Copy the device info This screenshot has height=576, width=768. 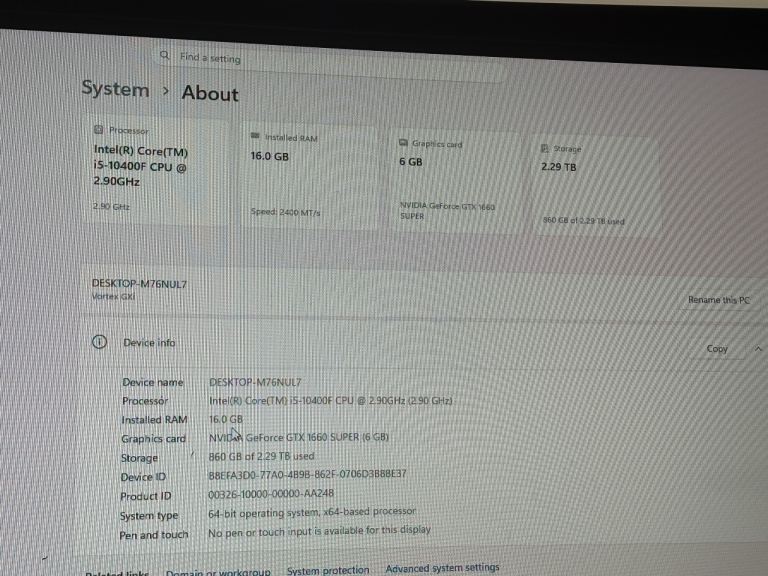(x=717, y=349)
